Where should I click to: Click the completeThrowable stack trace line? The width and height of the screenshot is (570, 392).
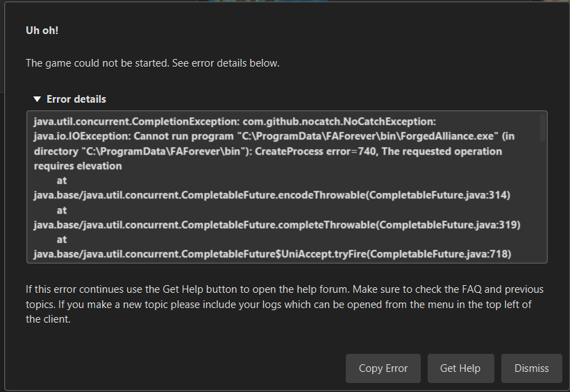[277, 225]
